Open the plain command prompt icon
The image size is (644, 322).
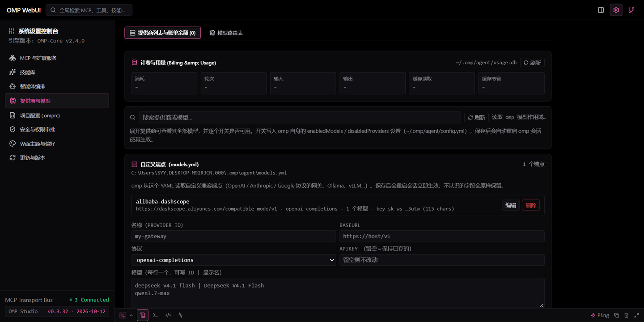click(155, 315)
